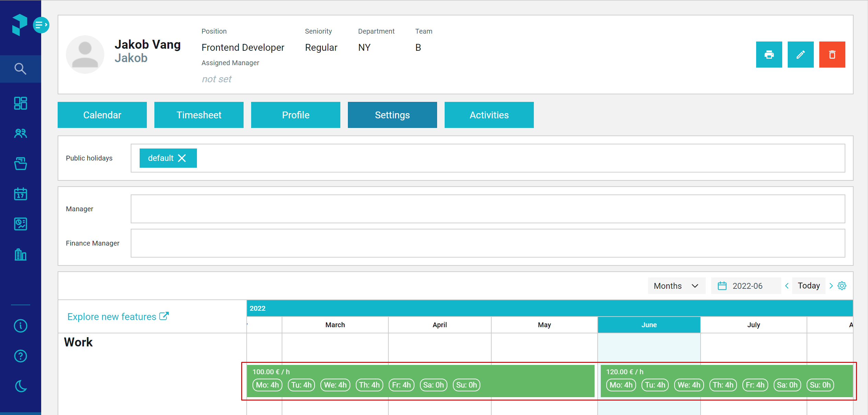Click the Finance Manager input field

coord(488,243)
